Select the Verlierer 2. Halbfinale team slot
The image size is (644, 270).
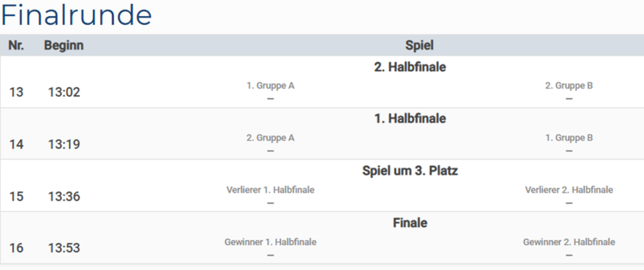569,190
